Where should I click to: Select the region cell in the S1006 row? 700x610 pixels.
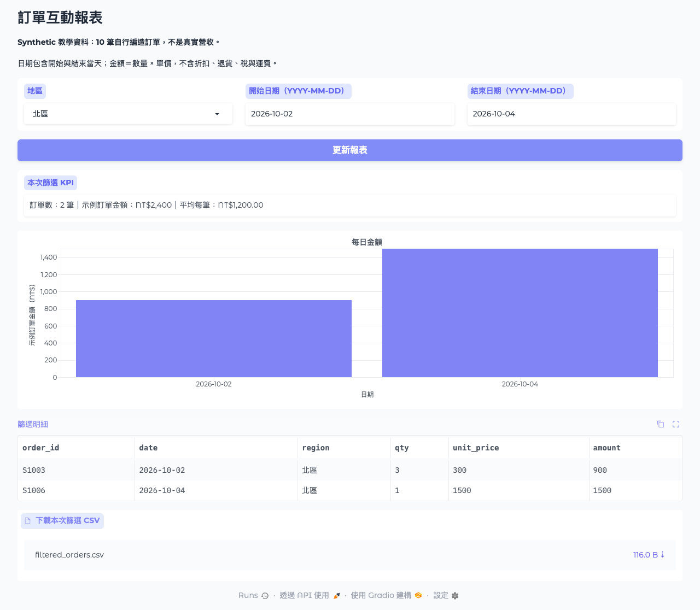344,490
